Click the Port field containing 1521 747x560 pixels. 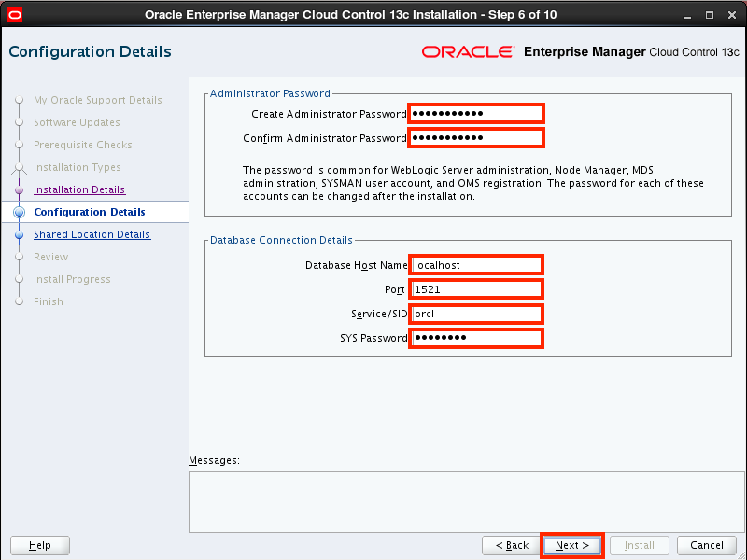pos(476,289)
